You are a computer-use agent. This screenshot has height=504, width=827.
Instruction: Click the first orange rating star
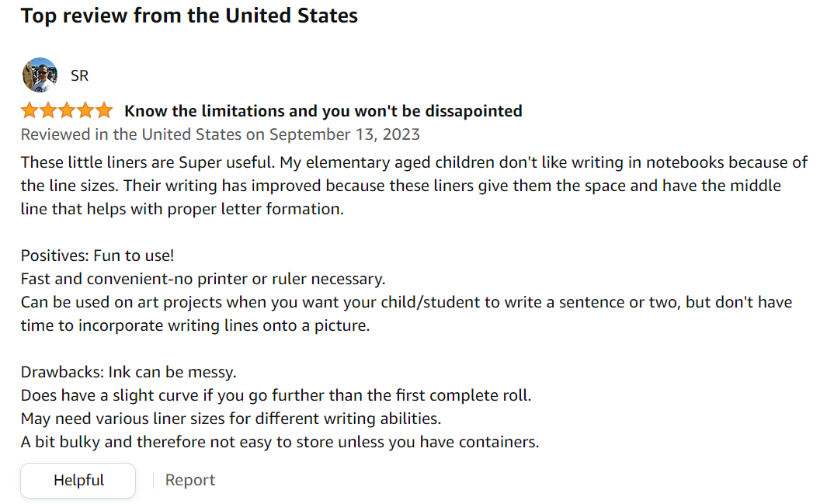(x=30, y=110)
